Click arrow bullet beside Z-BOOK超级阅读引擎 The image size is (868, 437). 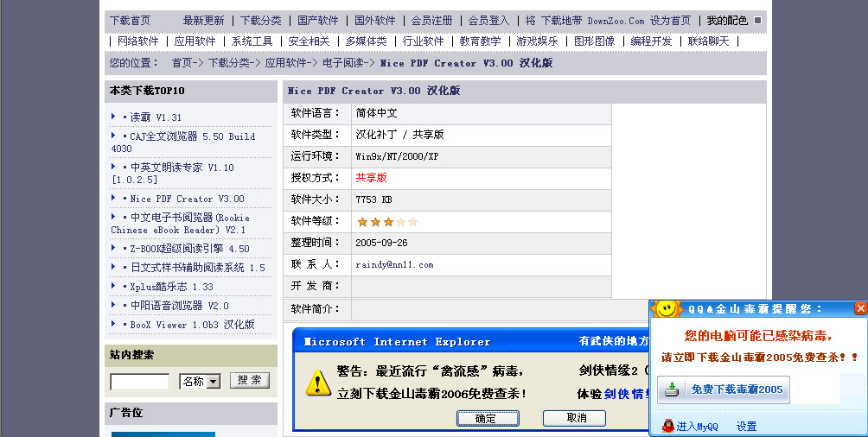113,248
